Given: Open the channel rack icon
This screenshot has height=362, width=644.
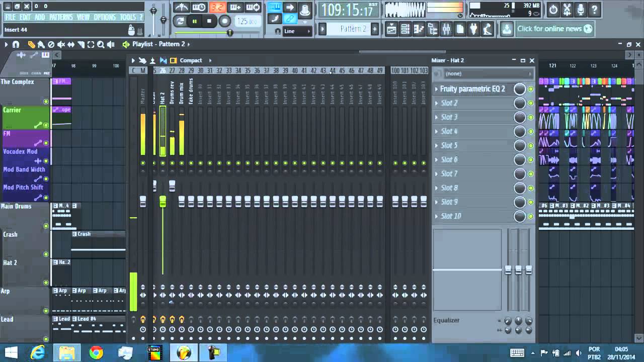Looking at the screenshot, I should pos(405,29).
